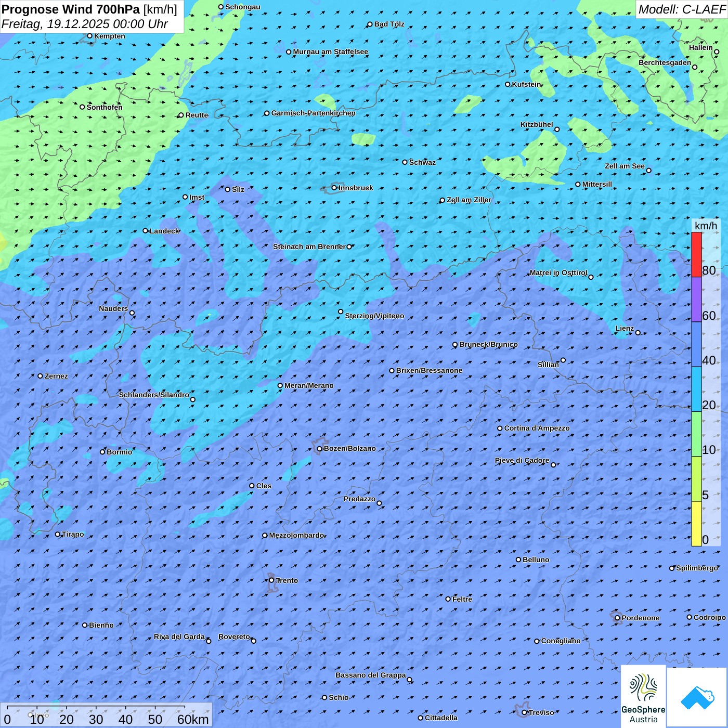Image resolution: width=728 pixels, height=728 pixels.
Task: Click the 'Mezzolombardo' label
Action: click(x=296, y=535)
